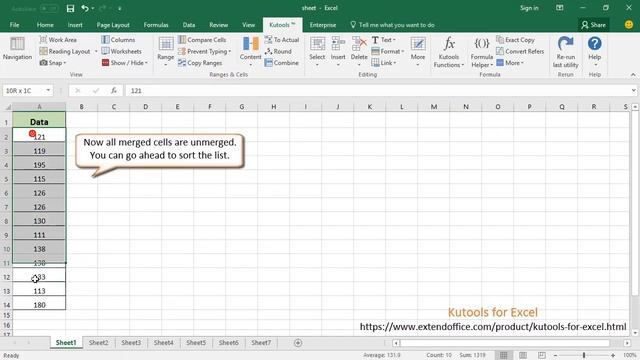Click Convert Refers

point(520,51)
